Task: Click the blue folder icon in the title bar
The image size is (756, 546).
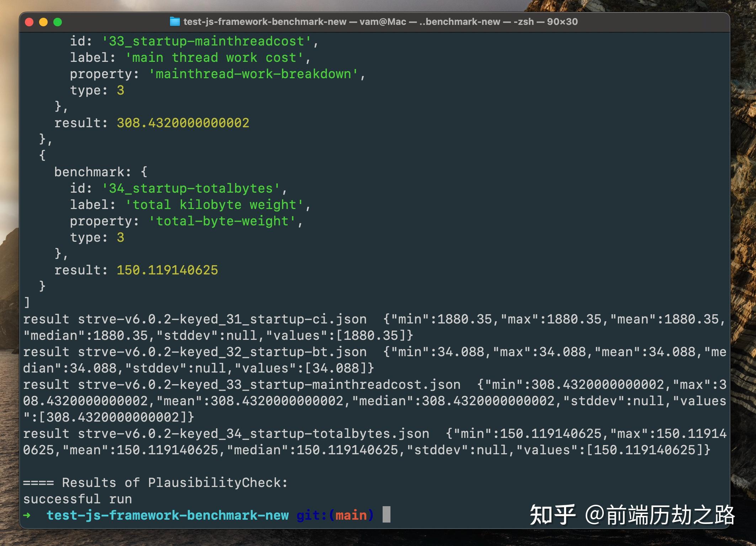Action: pos(174,22)
